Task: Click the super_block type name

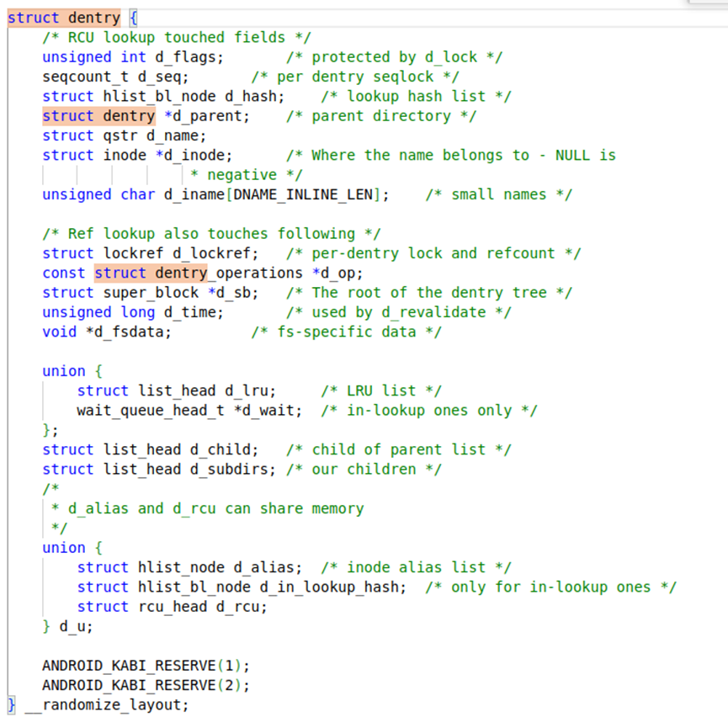Action: (x=151, y=293)
